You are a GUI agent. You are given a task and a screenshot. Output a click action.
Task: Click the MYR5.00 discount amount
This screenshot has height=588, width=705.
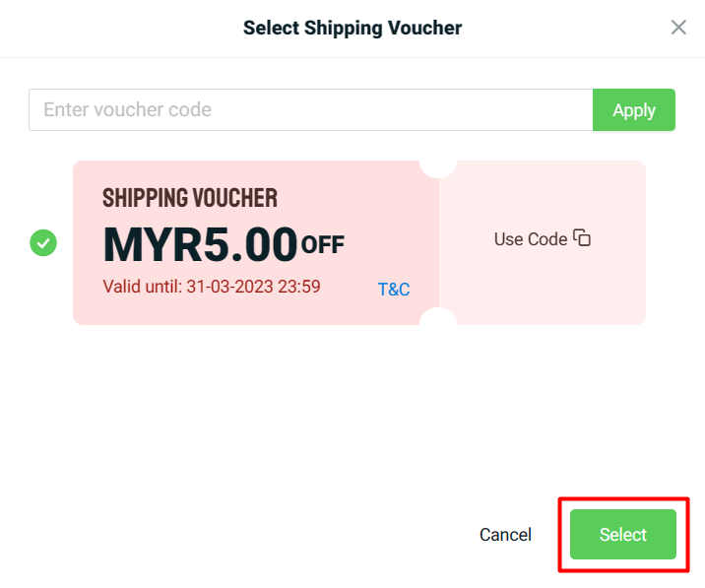coord(200,244)
